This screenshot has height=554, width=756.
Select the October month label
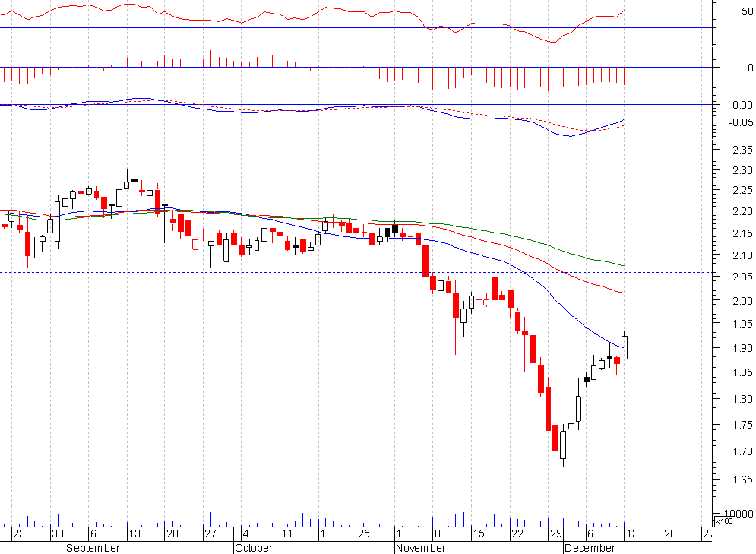pos(254,548)
